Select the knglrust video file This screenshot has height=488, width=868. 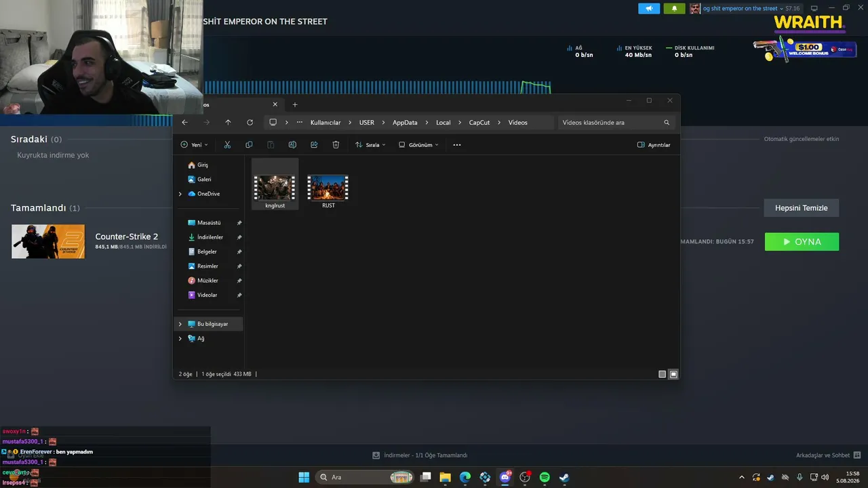pyautogui.click(x=275, y=184)
